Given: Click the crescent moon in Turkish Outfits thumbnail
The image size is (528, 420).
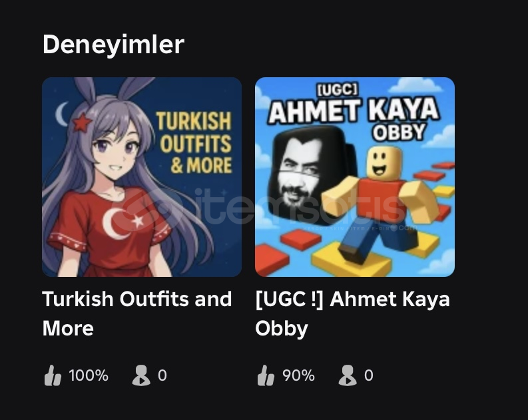Looking at the screenshot, I should 62,114.
